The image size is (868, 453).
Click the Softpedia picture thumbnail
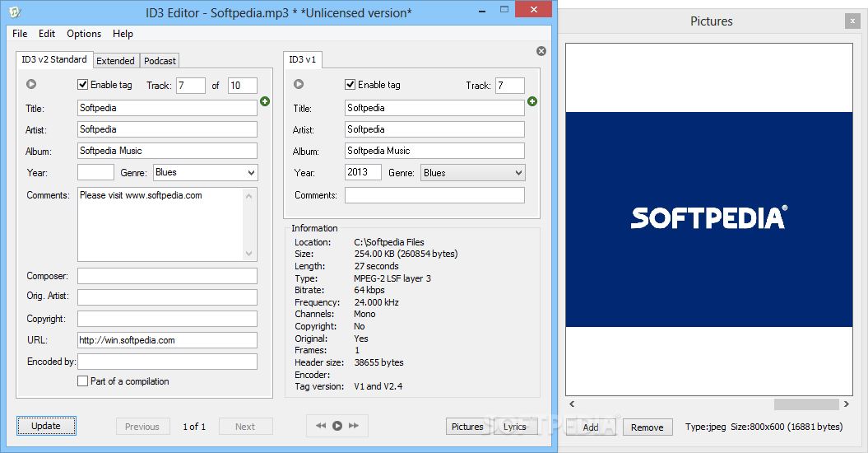pyautogui.click(x=709, y=219)
